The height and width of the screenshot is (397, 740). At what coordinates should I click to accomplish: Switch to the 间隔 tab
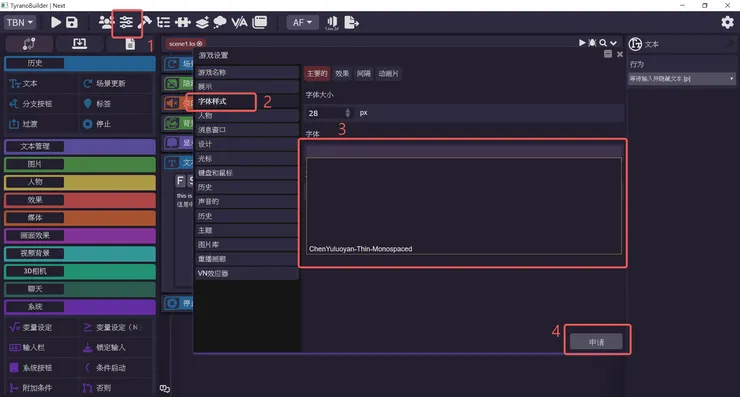[363, 74]
